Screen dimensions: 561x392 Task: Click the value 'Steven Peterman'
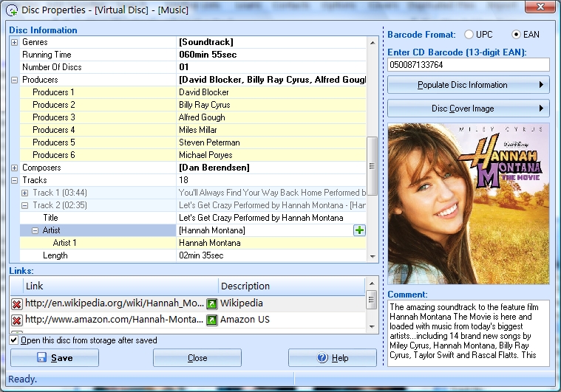(x=209, y=142)
